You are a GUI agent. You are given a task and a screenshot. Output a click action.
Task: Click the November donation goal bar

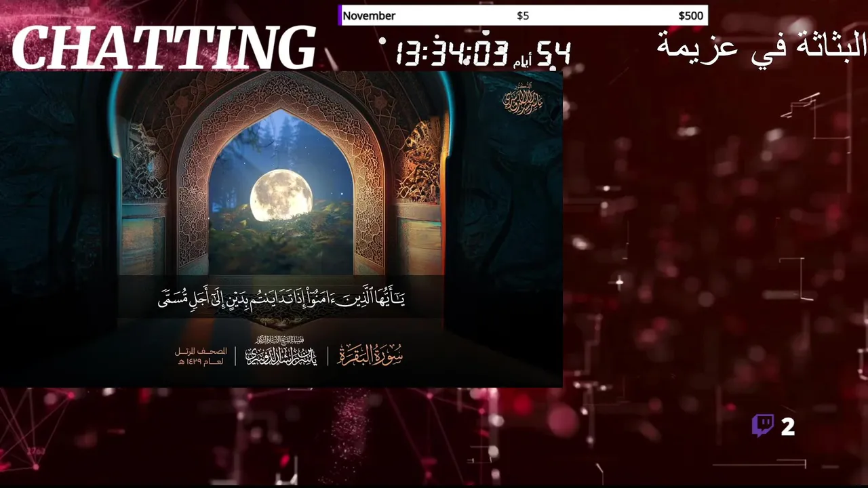click(523, 16)
